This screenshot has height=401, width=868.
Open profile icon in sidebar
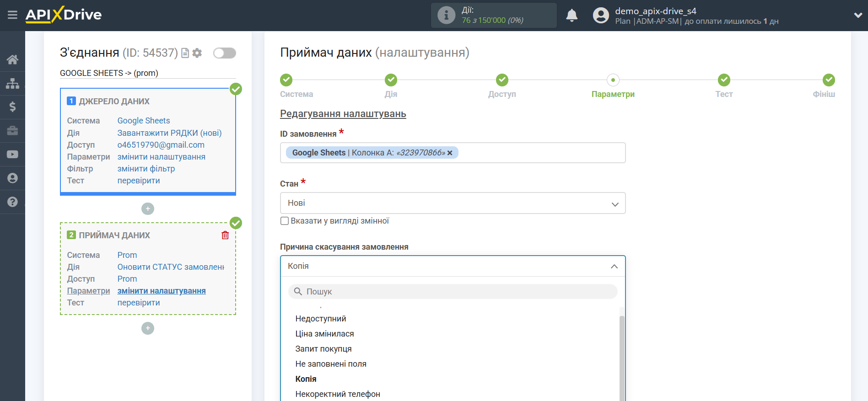pos(12,178)
